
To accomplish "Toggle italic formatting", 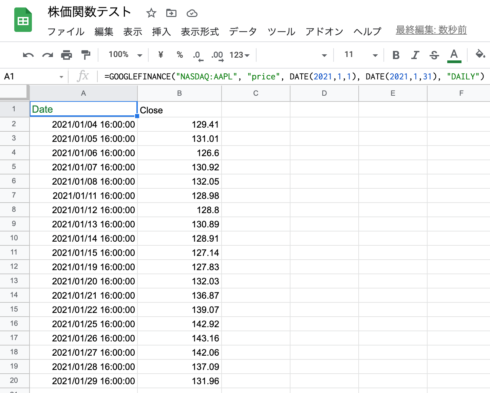I will coord(415,55).
